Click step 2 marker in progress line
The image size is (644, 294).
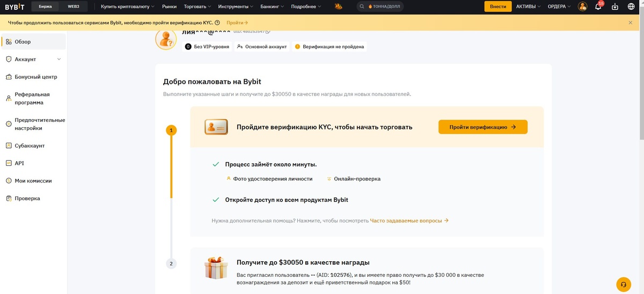171,263
